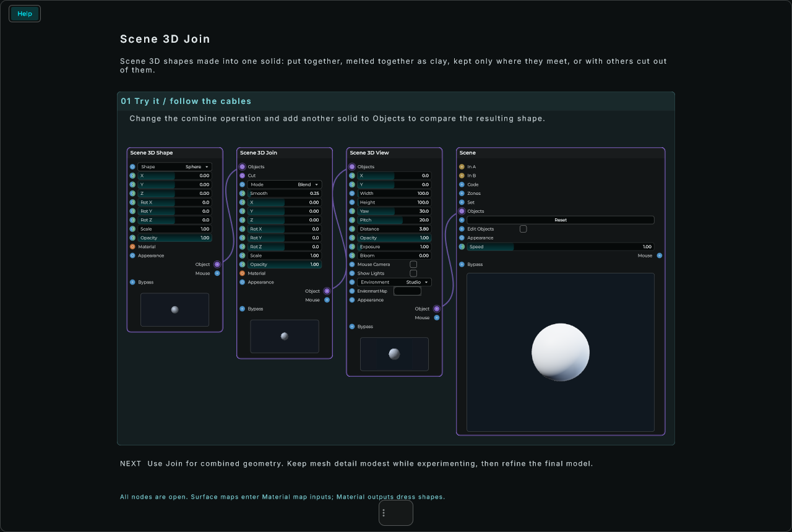Click the Scene 3D Shape preview thumbnail
792x532 pixels.
(174, 310)
